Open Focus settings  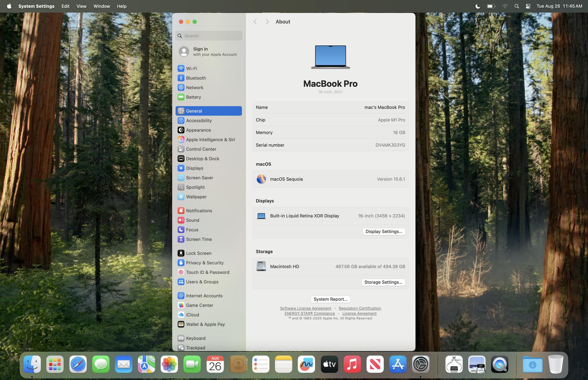pos(209,229)
